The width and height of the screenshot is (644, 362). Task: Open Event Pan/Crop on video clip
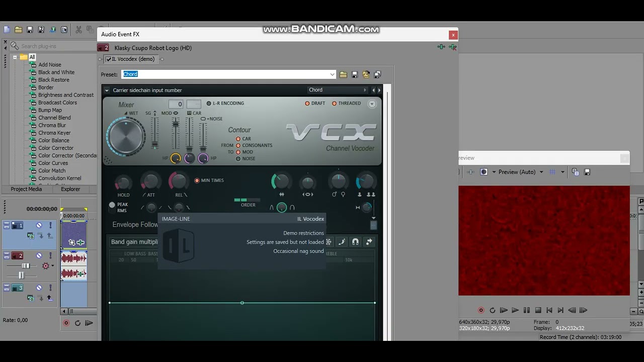click(72, 242)
